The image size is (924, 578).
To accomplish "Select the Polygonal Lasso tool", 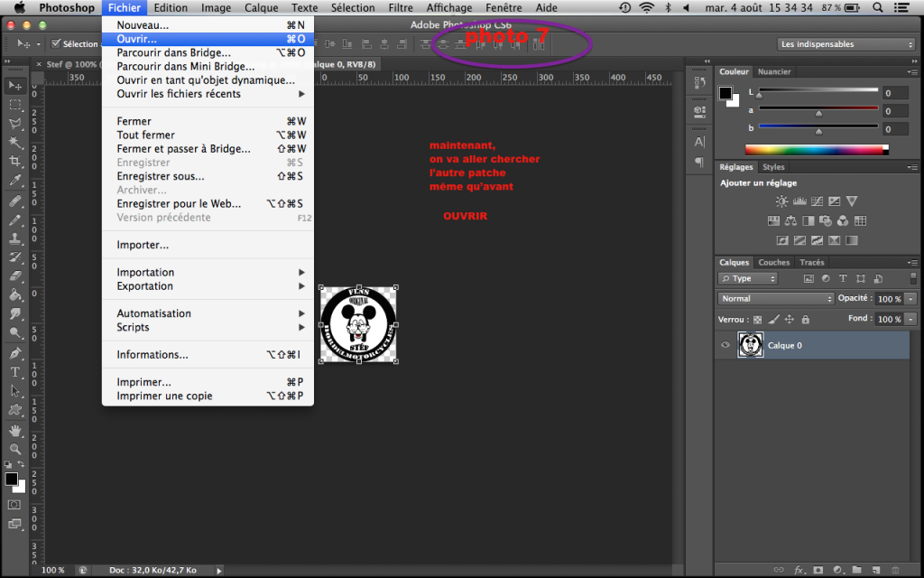I will pos(15,124).
